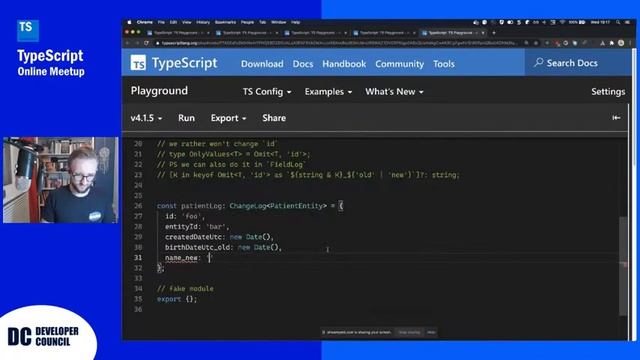Image resolution: width=640 pixels, height=360 pixels.
Task: Open a new browser tab with plus icon
Action: point(494,33)
